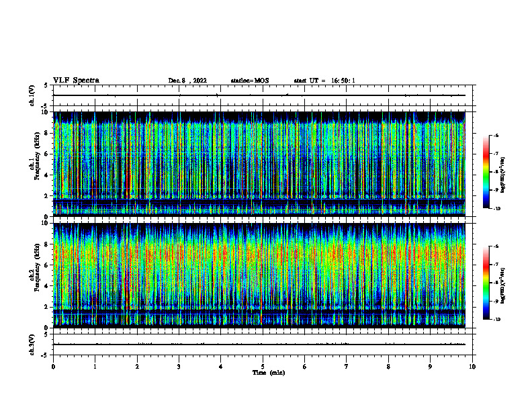Click inside the ch.1 spectrogram panel
532x411 pixels.
click(259, 164)
